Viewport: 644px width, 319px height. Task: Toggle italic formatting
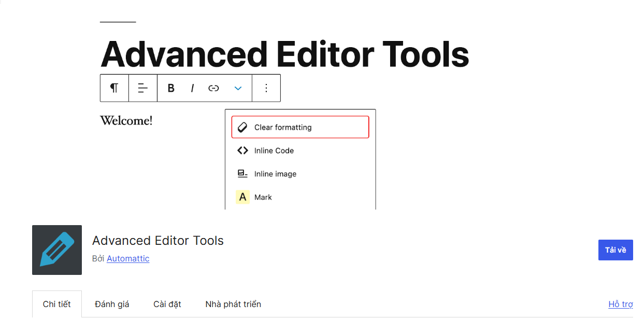pyautogui.click(x=192, y=88)
